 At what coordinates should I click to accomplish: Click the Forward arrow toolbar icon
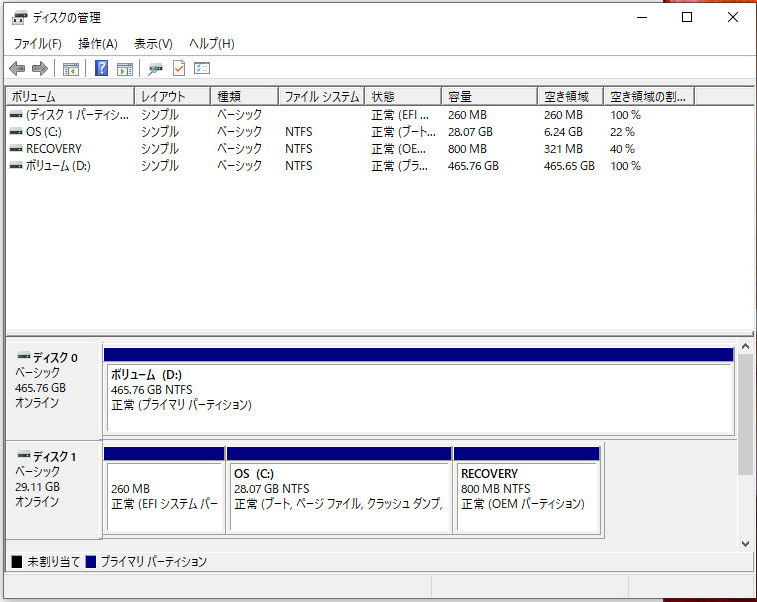coord(40,69)
